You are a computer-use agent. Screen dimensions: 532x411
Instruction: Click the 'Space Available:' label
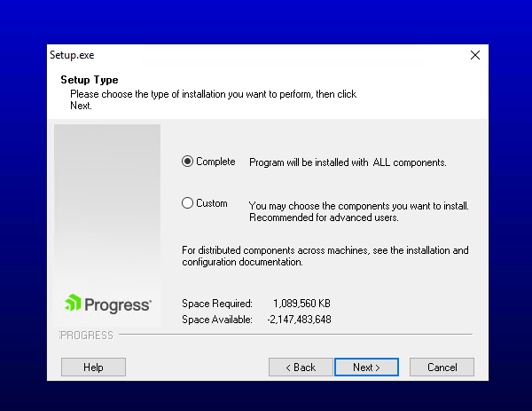217,320
